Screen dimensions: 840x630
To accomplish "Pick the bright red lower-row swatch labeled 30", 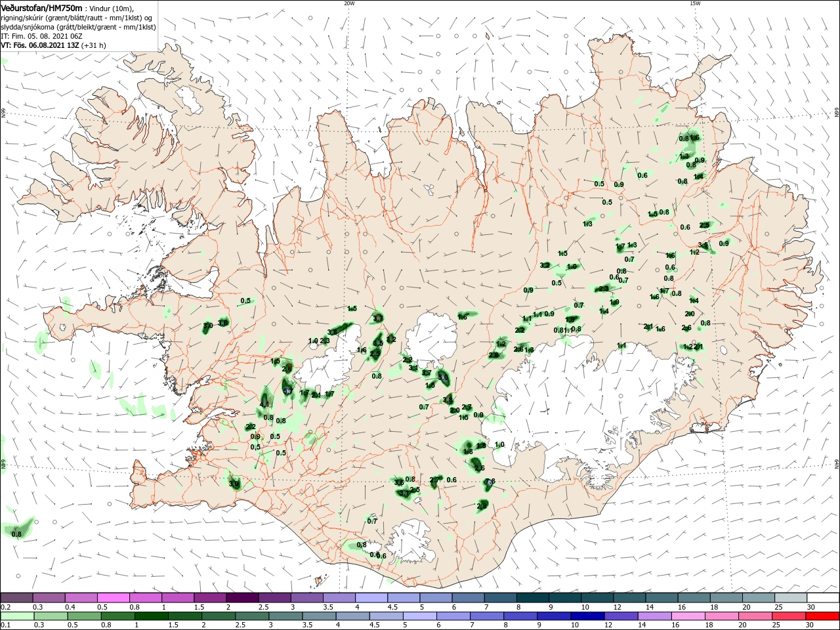I will 822,616.
